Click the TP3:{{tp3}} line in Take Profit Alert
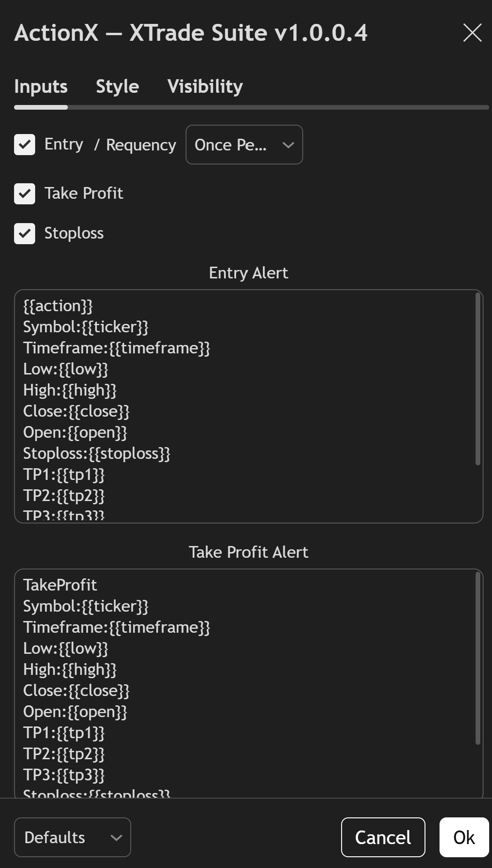 (64, 775)
